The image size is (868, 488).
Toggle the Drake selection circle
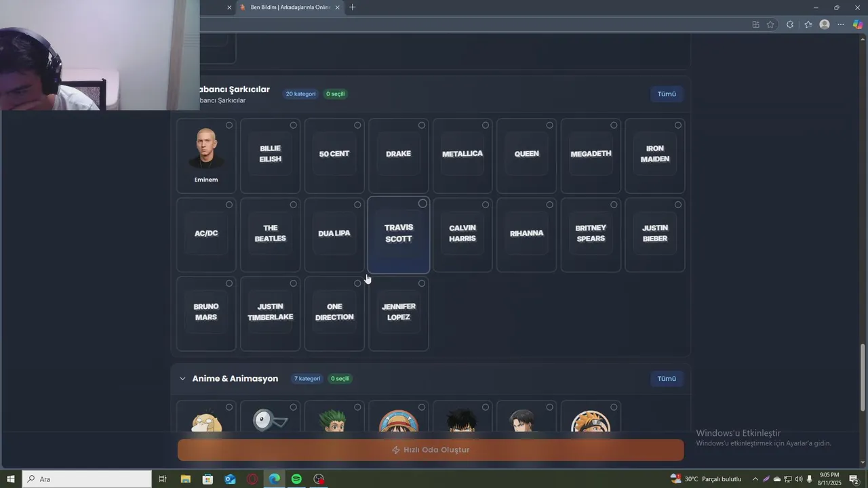coord(422,125)
